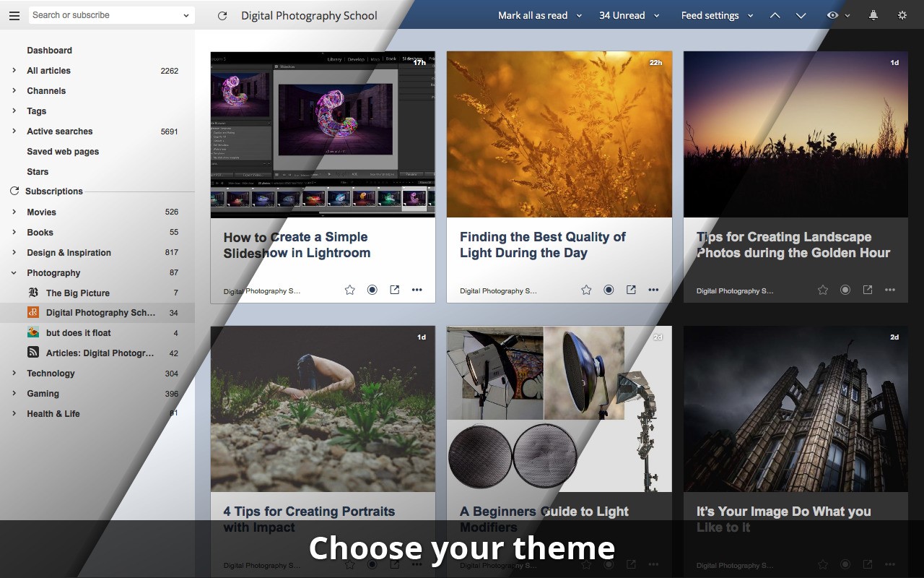Star the Best Quality of Light article
The height and width of the screenshot is (578, 924).
587,290
